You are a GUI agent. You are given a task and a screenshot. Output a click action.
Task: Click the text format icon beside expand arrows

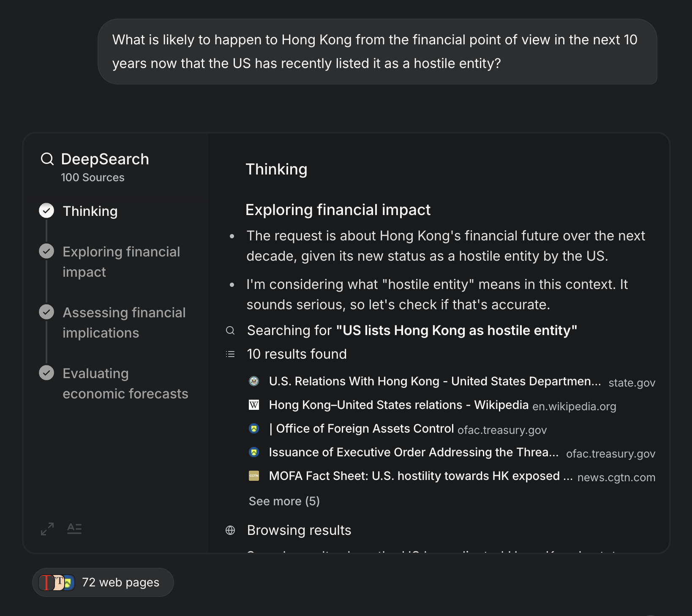coord(74,529)
